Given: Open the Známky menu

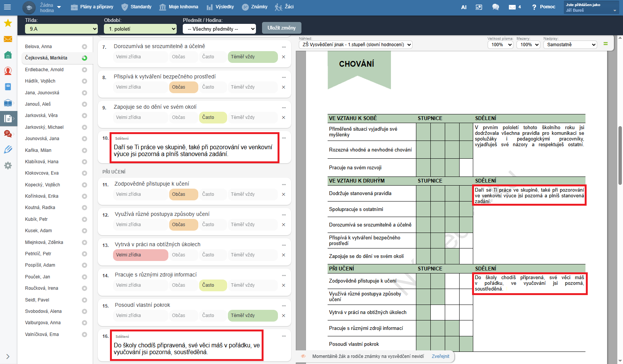Looking at the screenshot, I should [x=255, y=7].
